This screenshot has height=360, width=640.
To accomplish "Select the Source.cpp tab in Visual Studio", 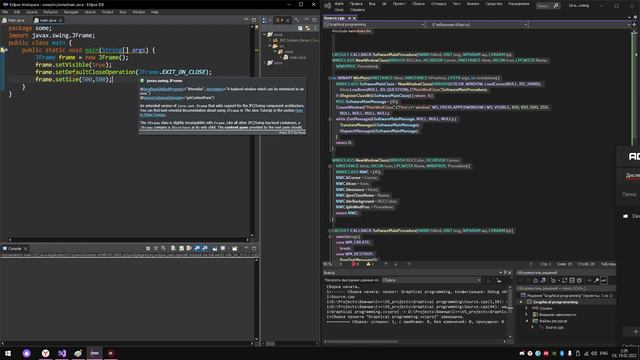I will tap(334, 18).
